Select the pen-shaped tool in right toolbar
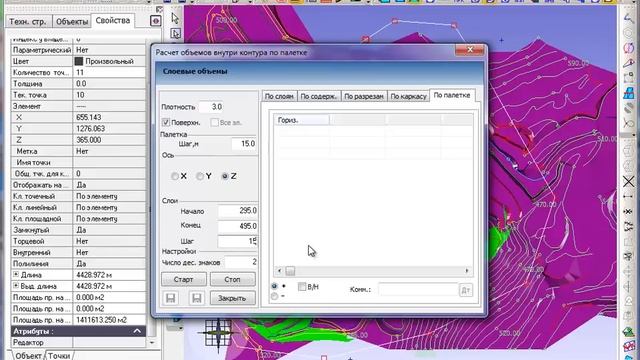The image size is (640, 360). (629, 63)
